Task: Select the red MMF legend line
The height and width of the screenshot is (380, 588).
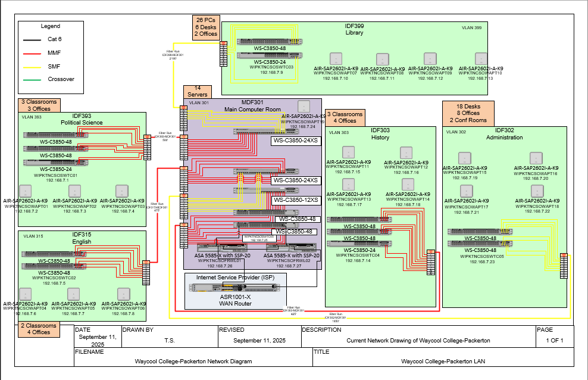Action: (32, 54)
